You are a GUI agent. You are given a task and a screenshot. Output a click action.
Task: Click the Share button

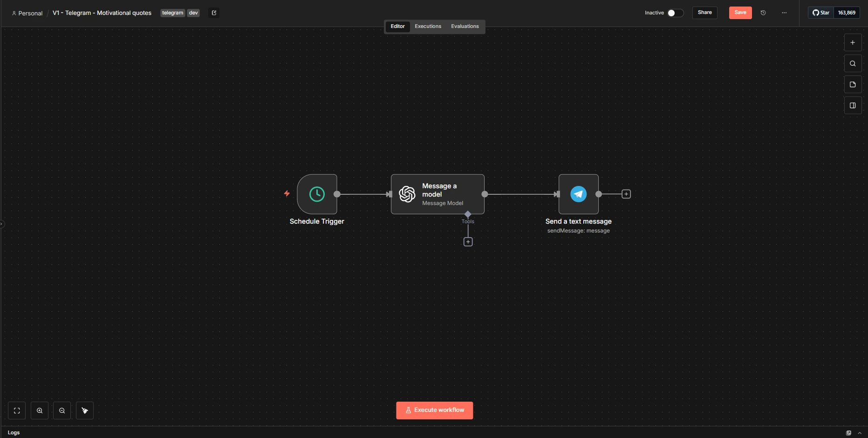pyautogui.click(x=704, y=13)
